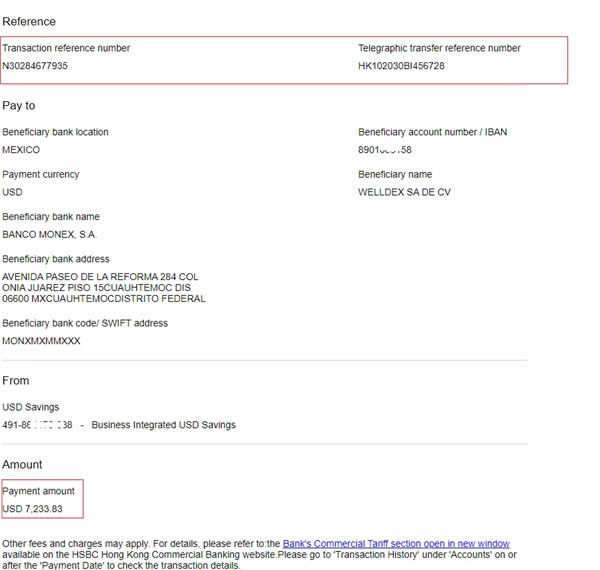Viewport: 600px width, 570px height.
Task: Click the 'Beneficiary bank name' label
Action: [51, 217]
